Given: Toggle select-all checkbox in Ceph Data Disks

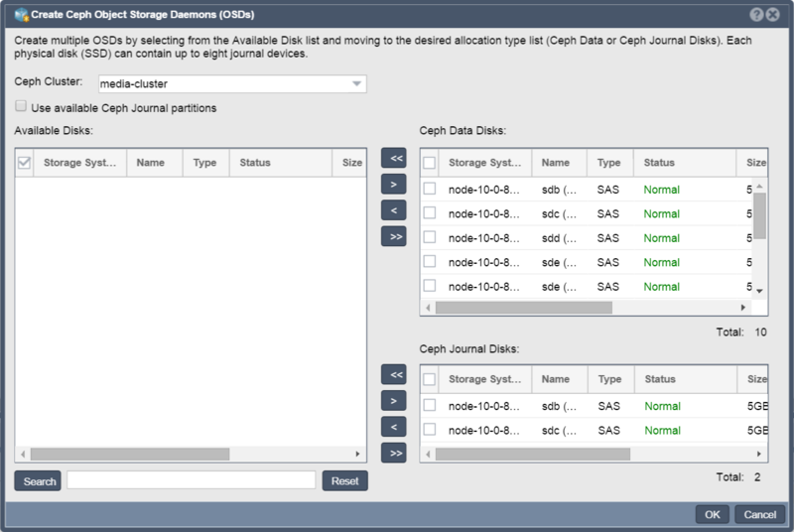Looking at the screenshot, I should point(430,163).
